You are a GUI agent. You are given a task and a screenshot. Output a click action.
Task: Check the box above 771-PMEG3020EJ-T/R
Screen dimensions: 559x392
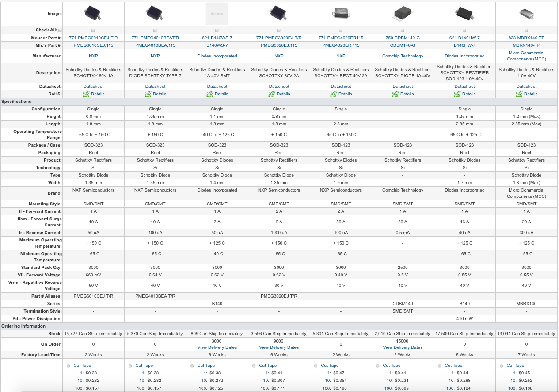[279, 30]
